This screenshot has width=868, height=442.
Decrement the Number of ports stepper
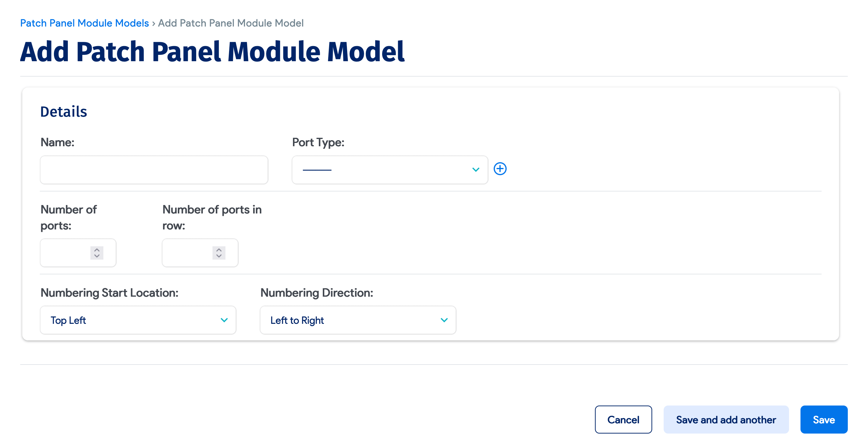pos(97,256)
